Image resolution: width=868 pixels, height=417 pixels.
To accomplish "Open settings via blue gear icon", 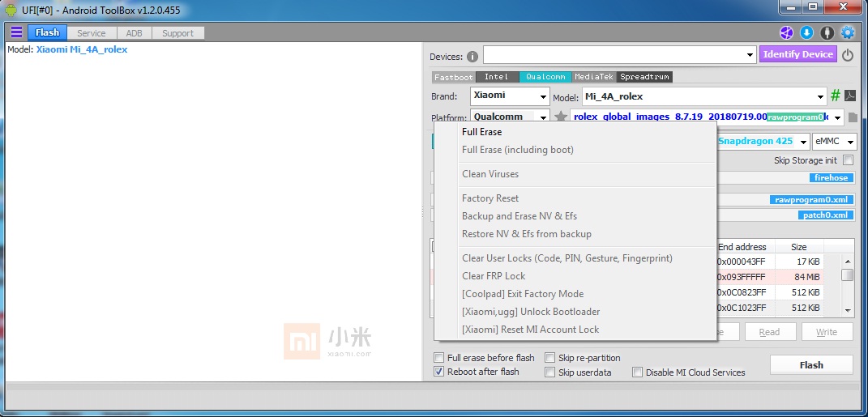I will (x=848, y=33).
